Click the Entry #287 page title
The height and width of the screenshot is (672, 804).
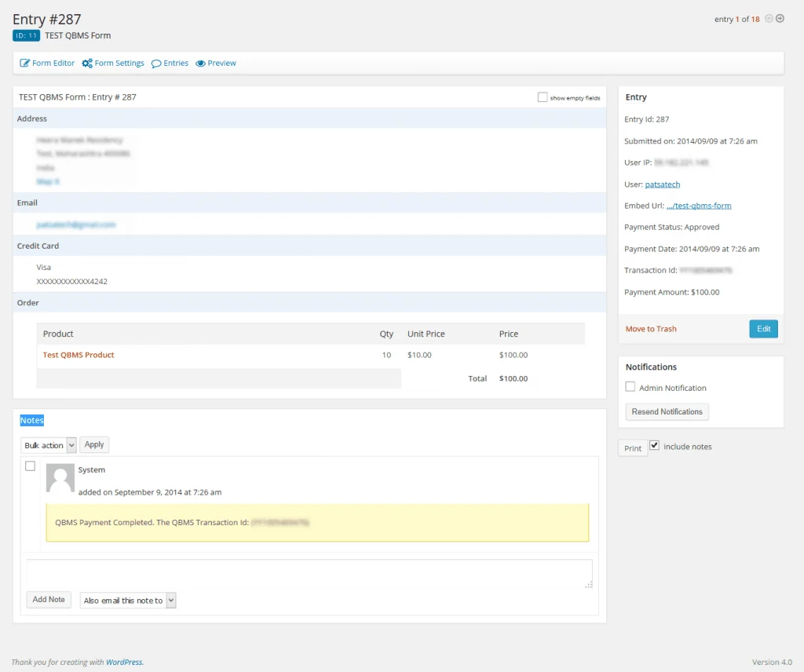(x=46, y=19)
